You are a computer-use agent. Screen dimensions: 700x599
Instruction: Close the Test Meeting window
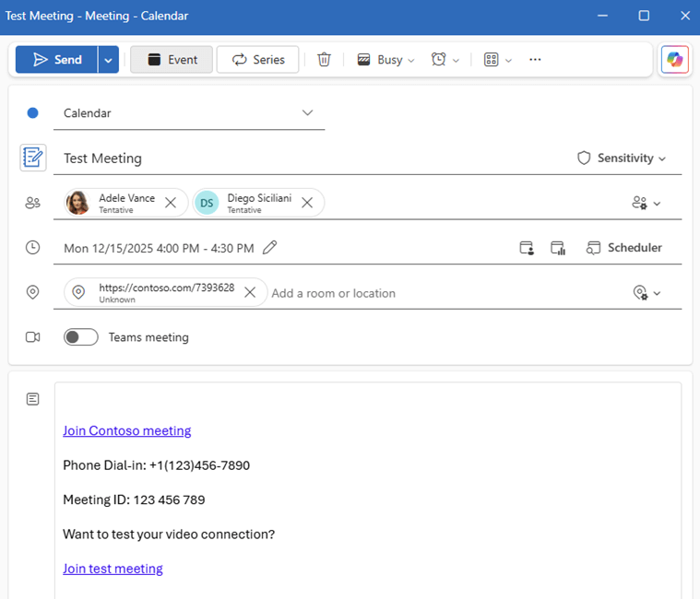[x=685, y=16]
